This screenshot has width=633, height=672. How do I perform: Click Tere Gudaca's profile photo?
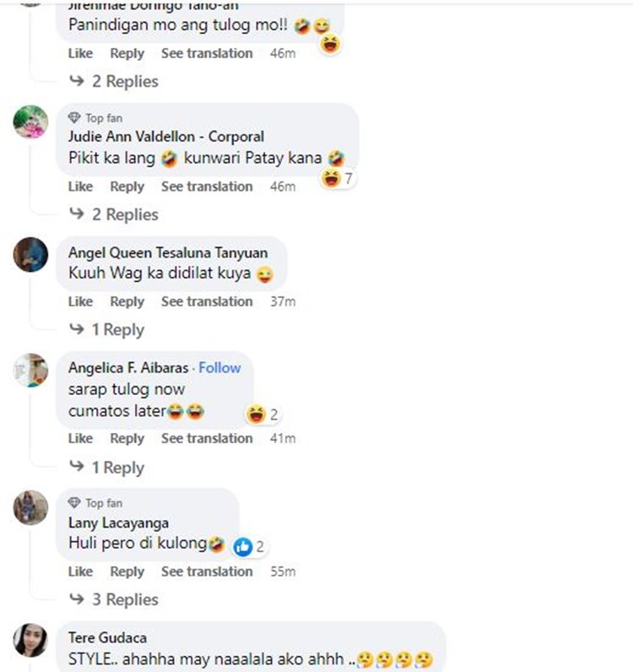click(30, 640)
